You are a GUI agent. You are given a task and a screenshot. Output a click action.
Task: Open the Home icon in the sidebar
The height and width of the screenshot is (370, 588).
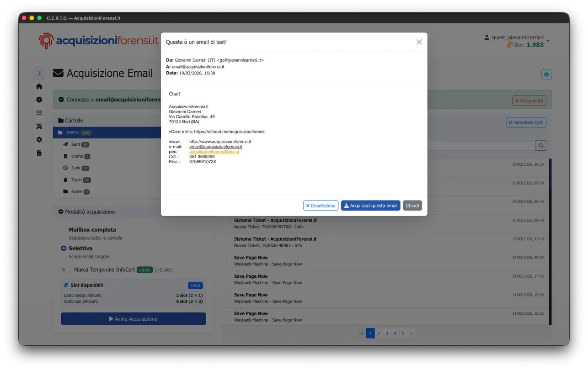click(x=39, y=86)
